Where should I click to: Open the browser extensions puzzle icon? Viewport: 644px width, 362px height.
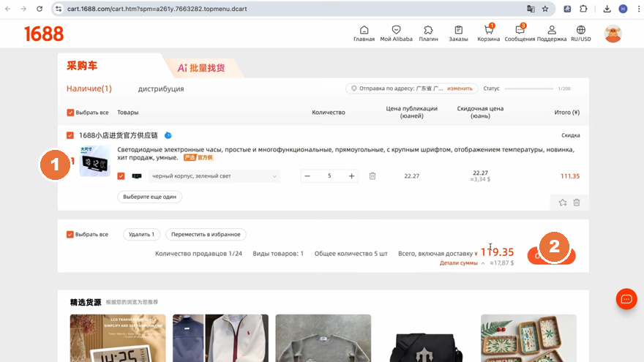(583, 9)
